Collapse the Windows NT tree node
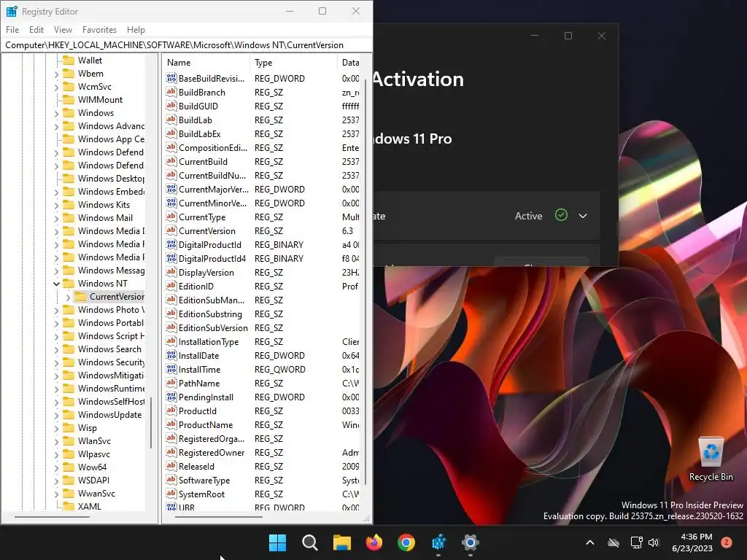747x560 pixels. pos(56,284)
